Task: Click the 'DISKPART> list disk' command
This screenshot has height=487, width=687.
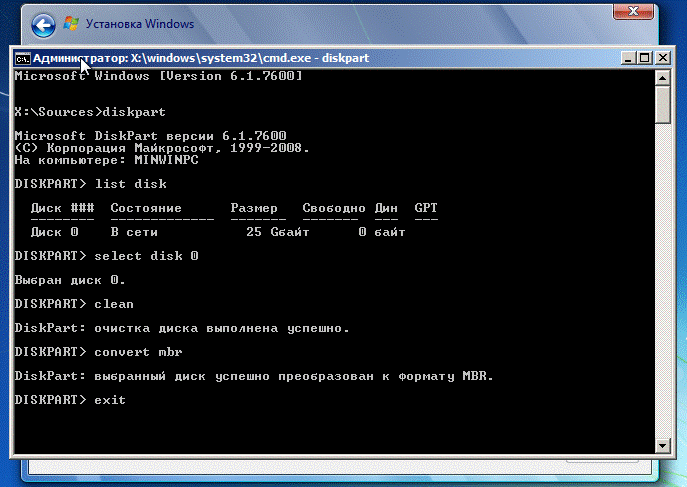Action: 90,184
